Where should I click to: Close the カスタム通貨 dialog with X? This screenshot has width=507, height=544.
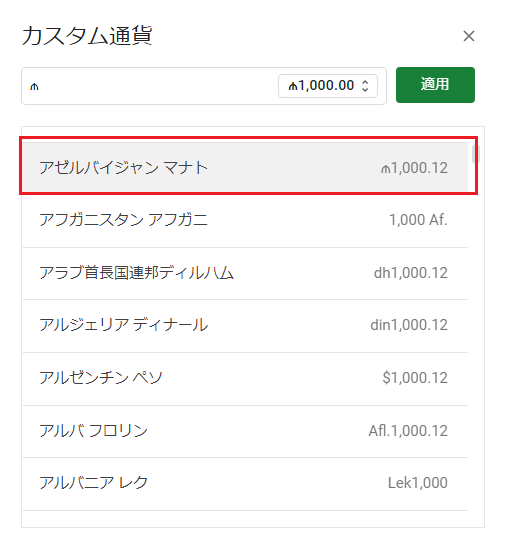coord(468,36)
